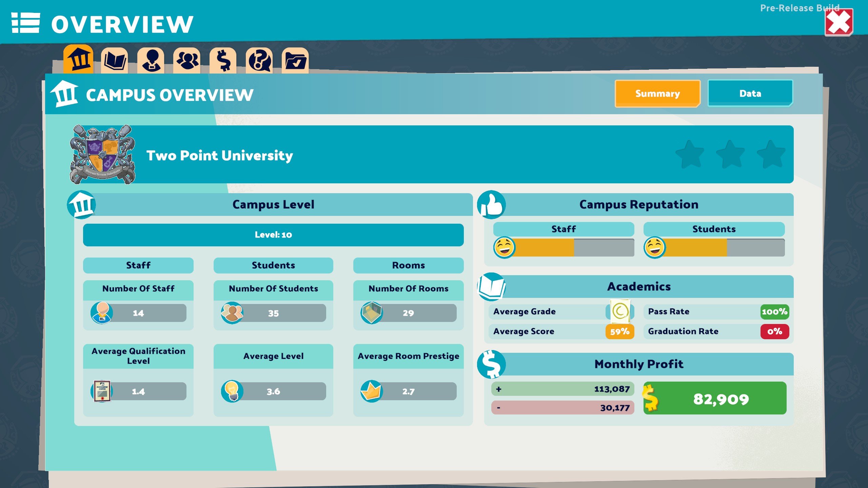Click the Students label under Campus Reputation
868x488 pixels.
pos(714,229)
